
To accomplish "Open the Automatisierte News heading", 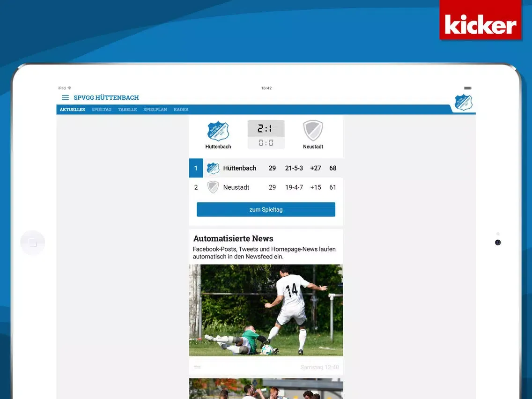I will click(x=233, y=238).
